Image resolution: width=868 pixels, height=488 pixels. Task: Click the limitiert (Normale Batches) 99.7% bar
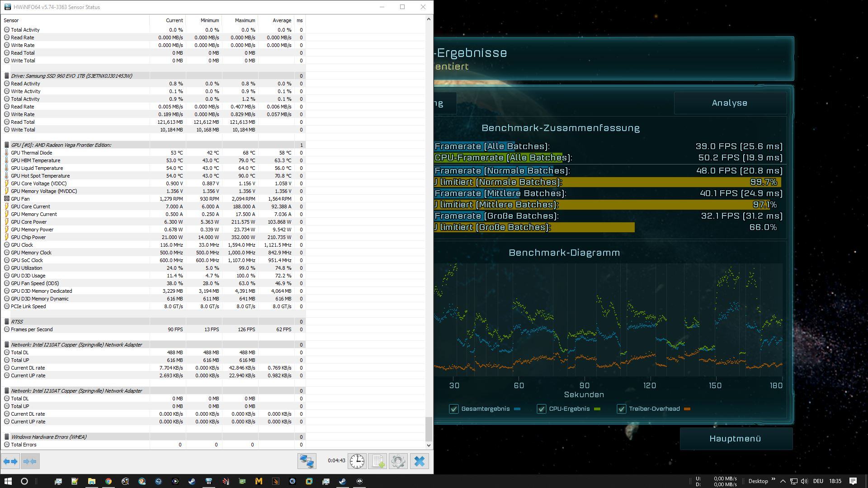click(608, 182)
